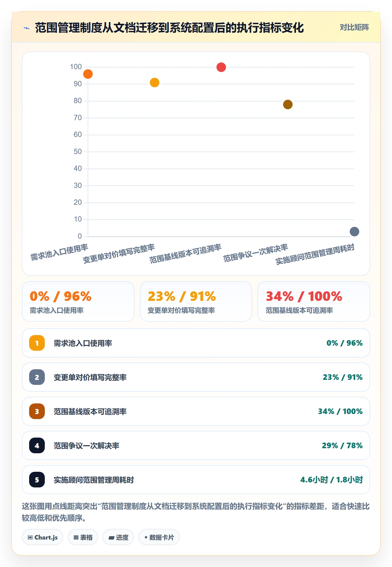Click the yellow data point near 91
Viewport: 392px width, 567px height.
point(155,82)
